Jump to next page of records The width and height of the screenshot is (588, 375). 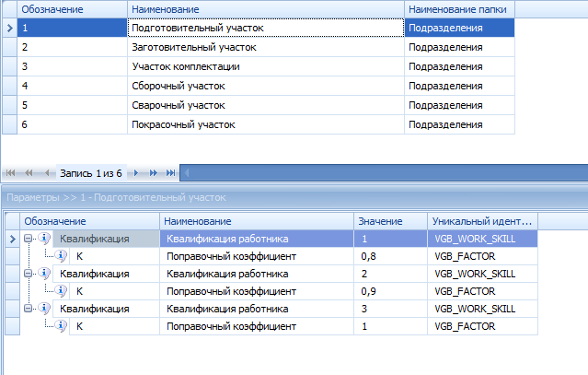coord(154,173)
